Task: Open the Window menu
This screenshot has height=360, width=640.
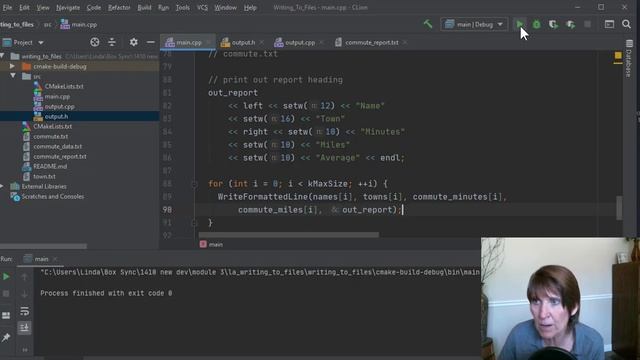Action: click(225, 7)
